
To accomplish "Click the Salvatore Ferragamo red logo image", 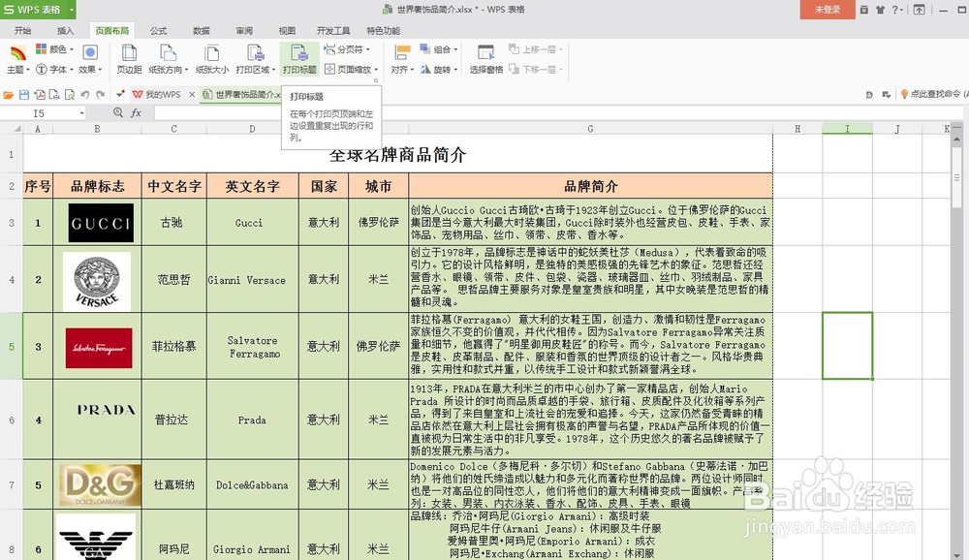I will point(99,348).
